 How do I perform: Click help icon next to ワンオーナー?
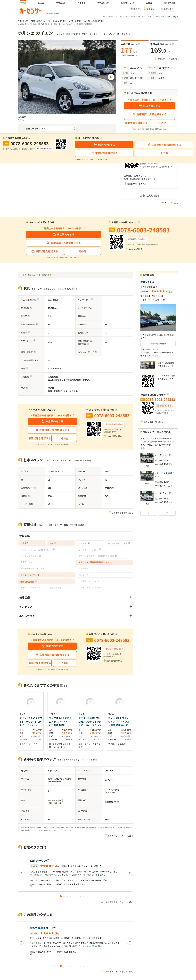pos(92,299)
